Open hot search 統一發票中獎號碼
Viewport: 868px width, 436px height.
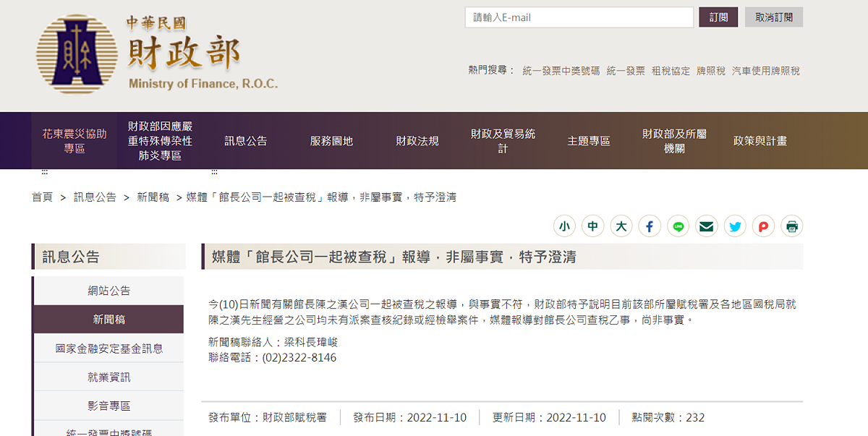(561, 71)
